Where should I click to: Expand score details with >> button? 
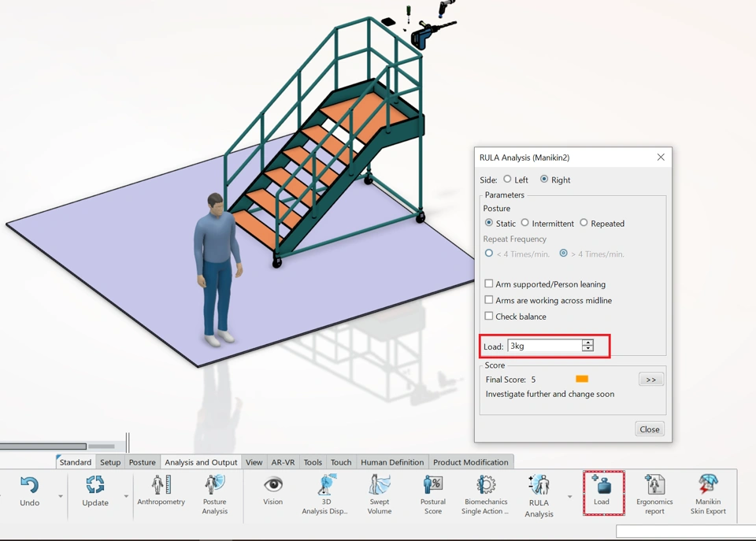[650, 380]
